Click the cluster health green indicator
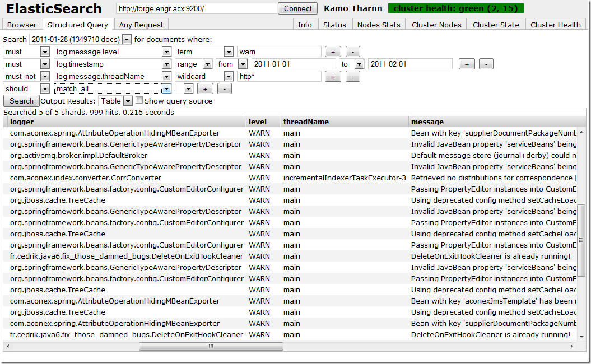The height and width of the screenshot is (364, 591). point(455,8)
